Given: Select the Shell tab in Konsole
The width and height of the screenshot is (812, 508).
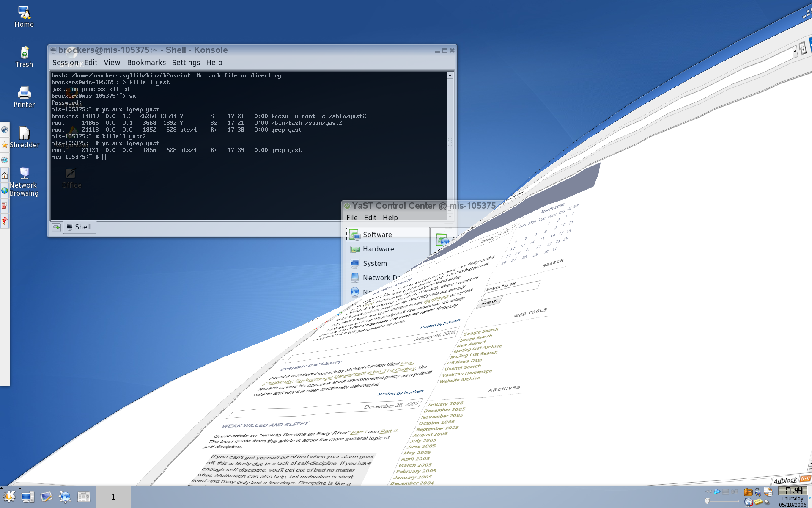Looking at the screenshot, I should point(80,227).
